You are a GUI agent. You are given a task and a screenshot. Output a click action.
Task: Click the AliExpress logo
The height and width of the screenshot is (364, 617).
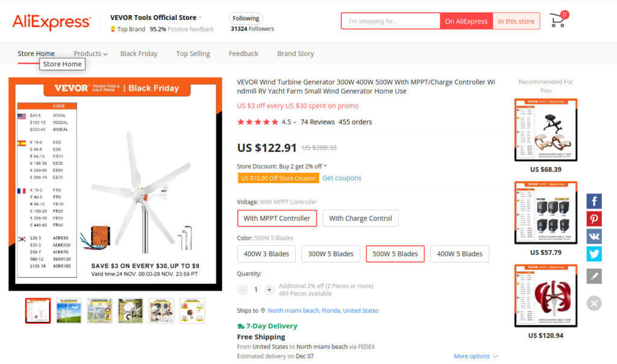pos(51,22)
